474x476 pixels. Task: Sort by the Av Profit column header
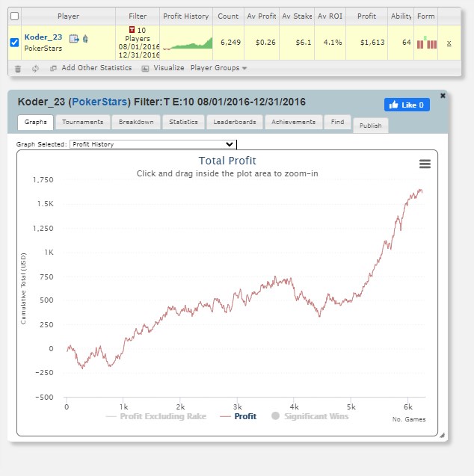(262, 16)
